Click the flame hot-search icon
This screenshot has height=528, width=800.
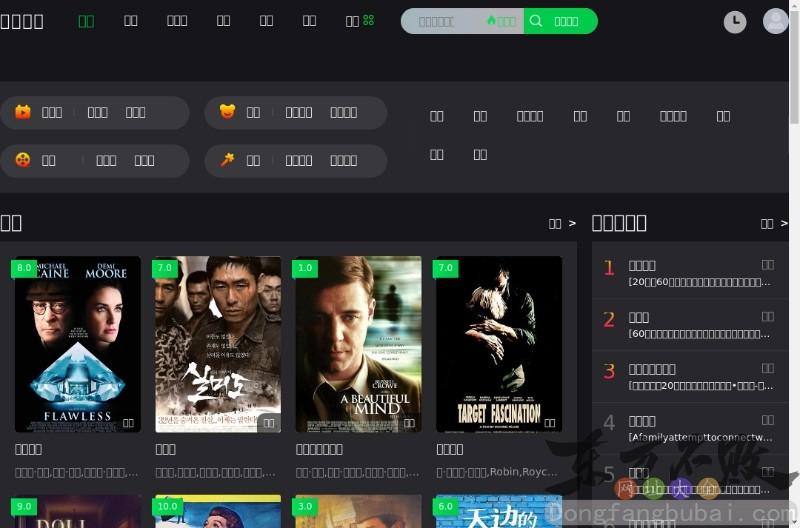pos(492,21)
